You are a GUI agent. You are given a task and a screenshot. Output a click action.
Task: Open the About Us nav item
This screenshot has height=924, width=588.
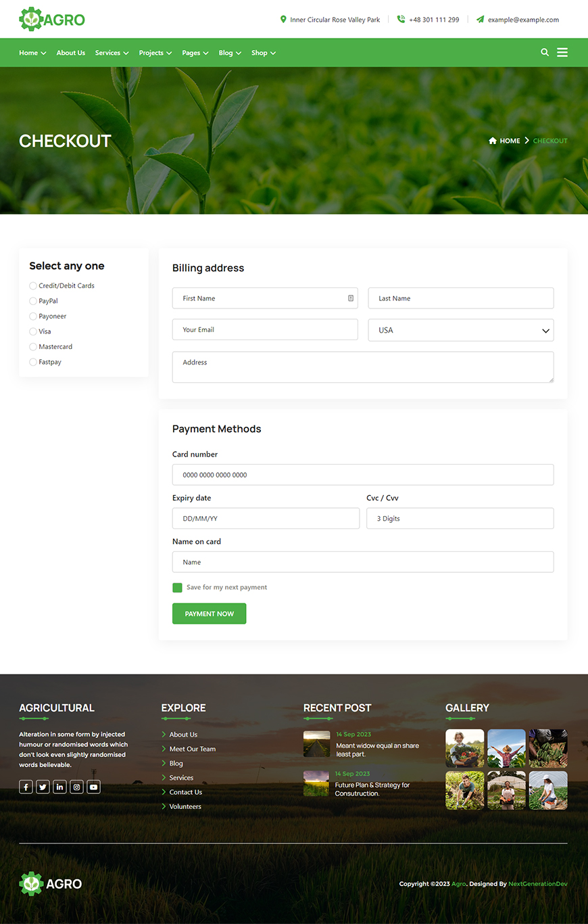click(x=71, y=53)
